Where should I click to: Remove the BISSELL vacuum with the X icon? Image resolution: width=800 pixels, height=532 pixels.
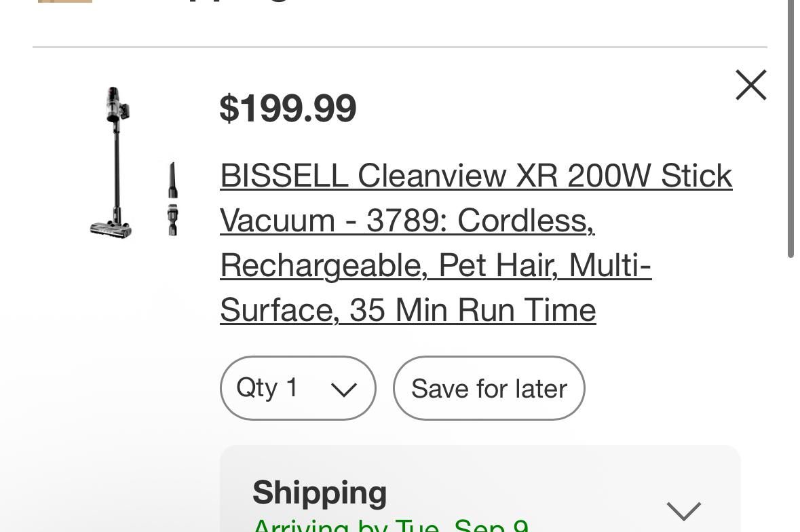click(750, 85)
